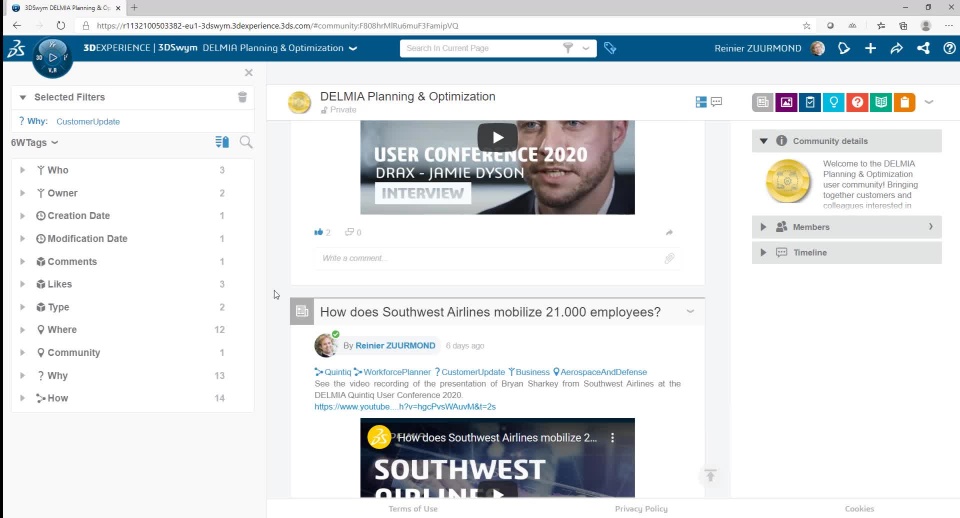
Task: Click the share arrow icon in header
Action: pos(896,48)
